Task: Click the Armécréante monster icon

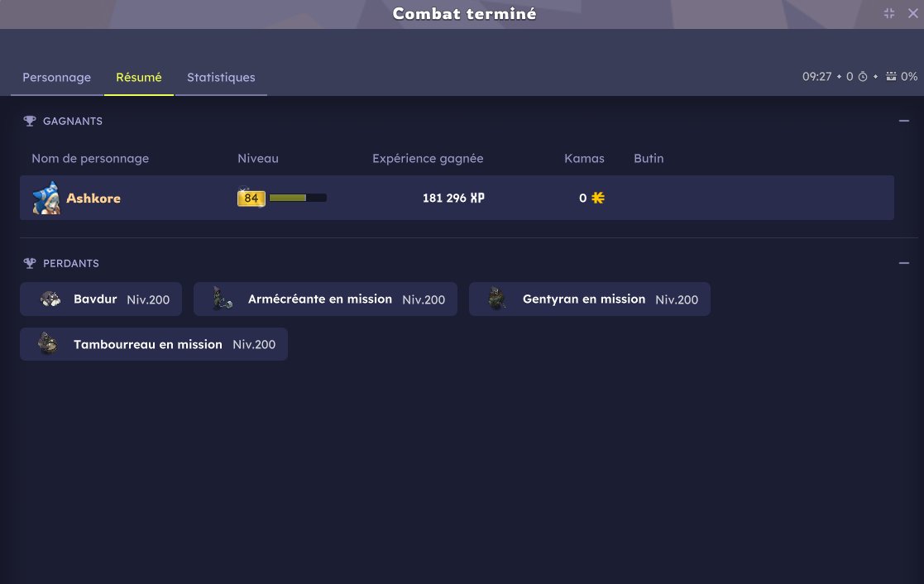Action: [223, 299]
